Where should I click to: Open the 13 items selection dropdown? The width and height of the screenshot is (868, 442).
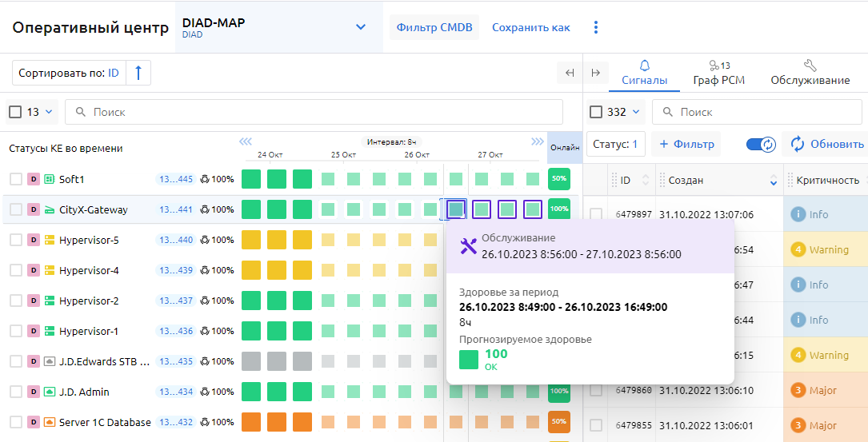click(48, 112)
